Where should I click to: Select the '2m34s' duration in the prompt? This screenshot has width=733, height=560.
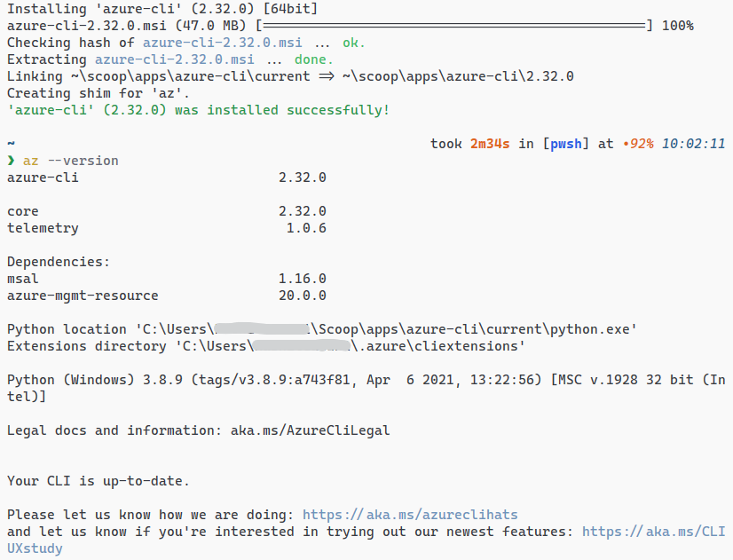[x=490, y=144]
